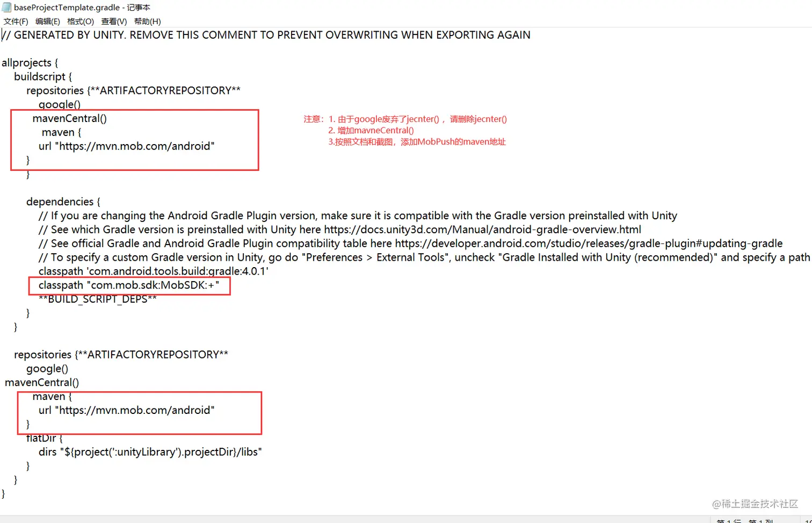Click the dirs unityLibrary projectDir libs line
812x523 pixels.
150,452
